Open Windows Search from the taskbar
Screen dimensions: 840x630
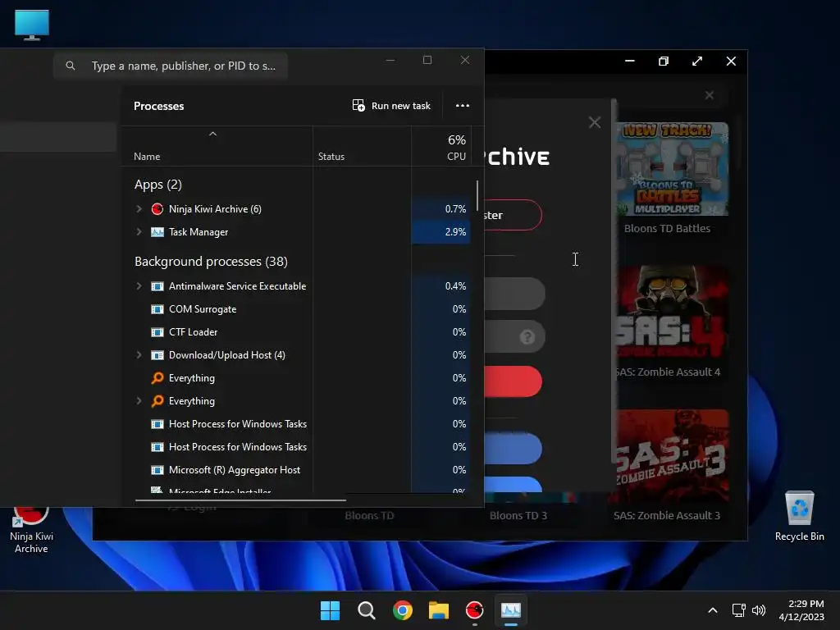click(367, 610)
